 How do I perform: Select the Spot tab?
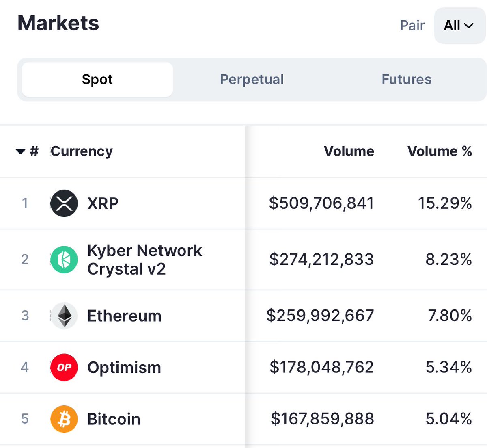pos(97,79)
